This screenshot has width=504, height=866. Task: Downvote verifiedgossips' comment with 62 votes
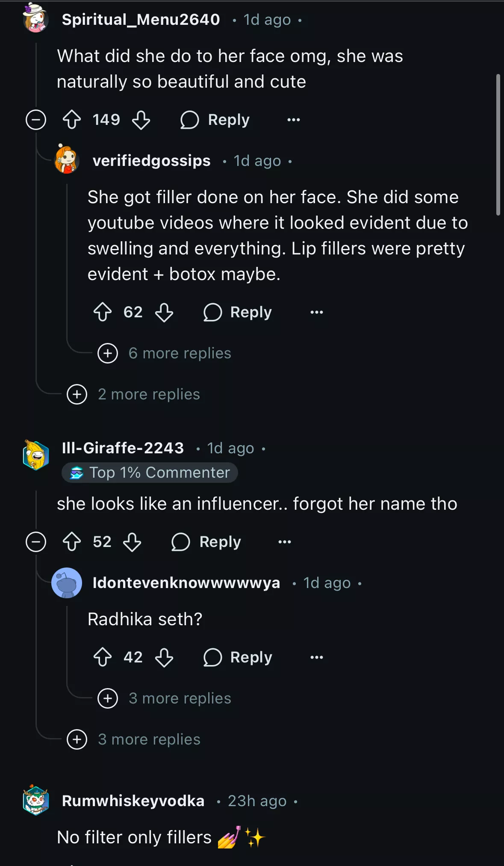164,312
